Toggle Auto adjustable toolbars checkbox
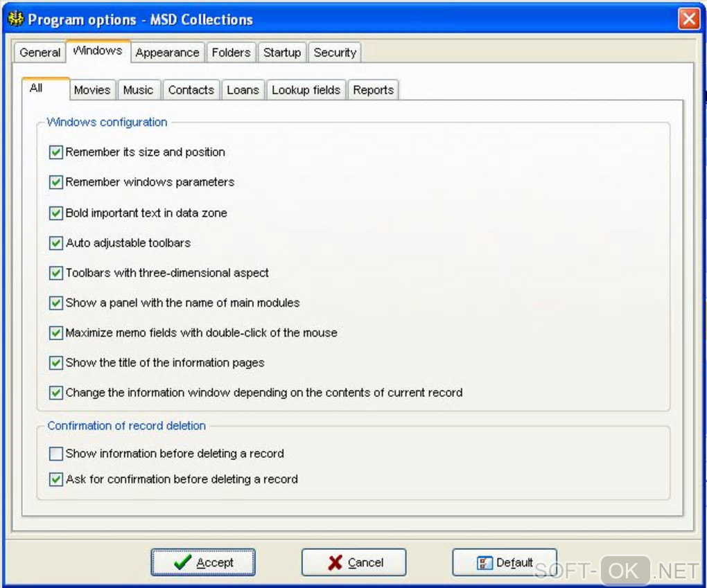 point(56,243)
